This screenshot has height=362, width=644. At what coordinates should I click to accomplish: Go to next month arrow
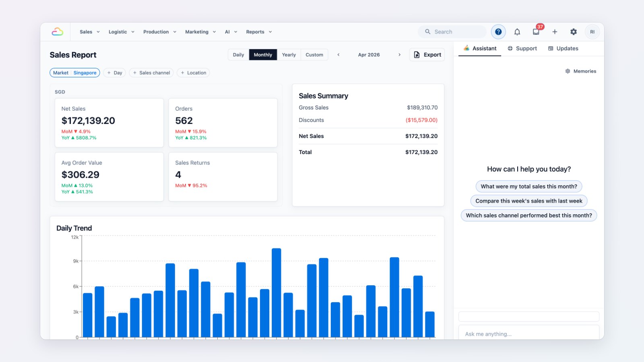[399, 55]
